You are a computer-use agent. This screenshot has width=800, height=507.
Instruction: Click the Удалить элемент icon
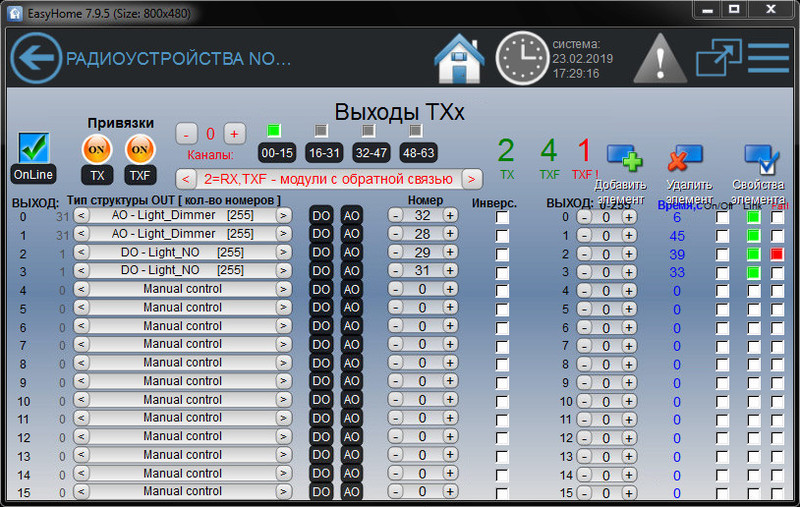tap(686, 160)
